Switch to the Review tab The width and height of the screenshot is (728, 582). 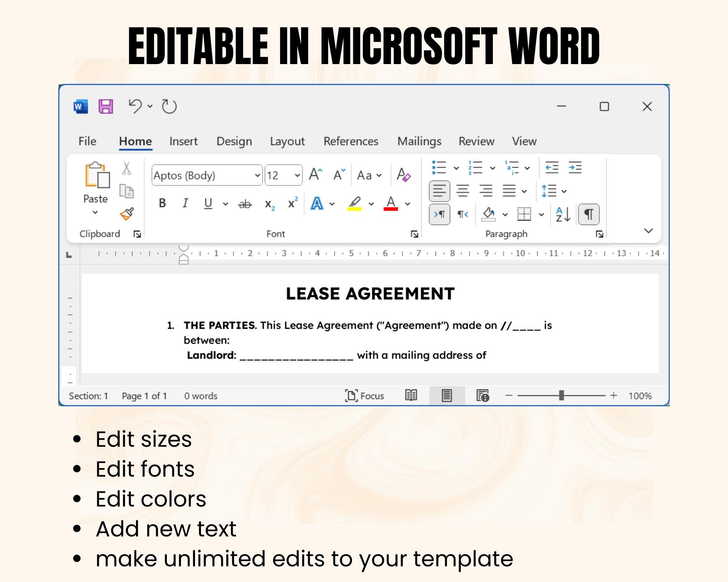point(476,141)
